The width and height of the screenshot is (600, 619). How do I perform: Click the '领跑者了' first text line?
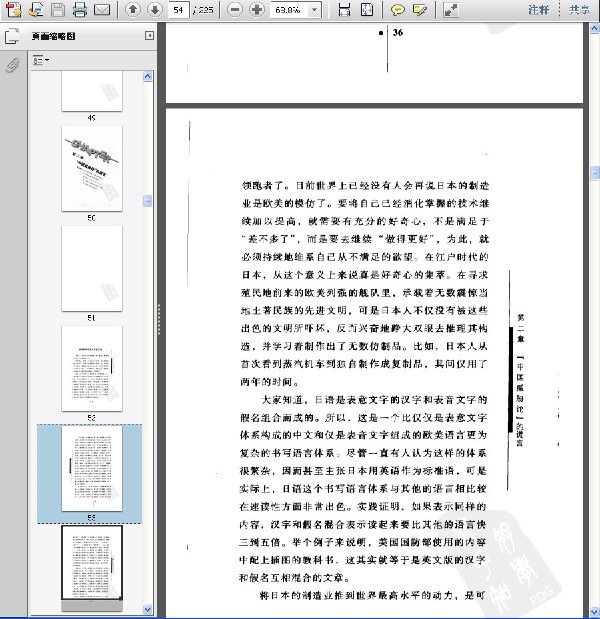tap(366, 185)
